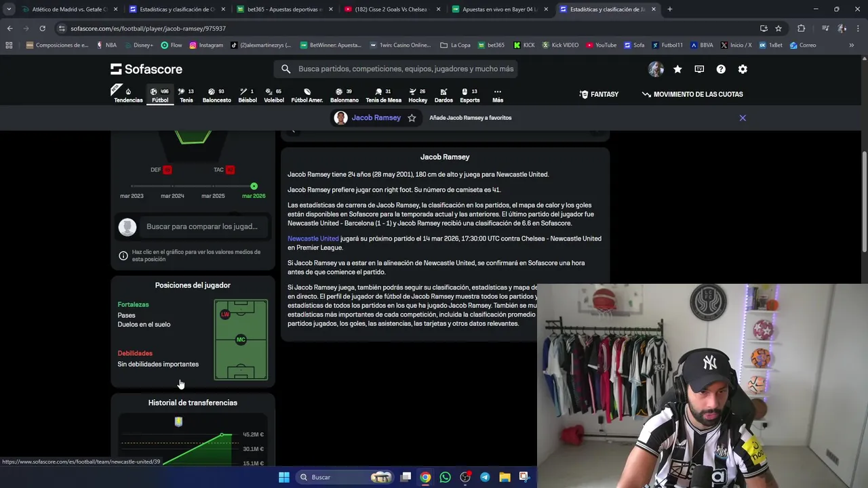This screenshot has height=488, width=868.
Task: Select the Balonmano sport tab
Action: pyautogui.click(x=344, y=95)
